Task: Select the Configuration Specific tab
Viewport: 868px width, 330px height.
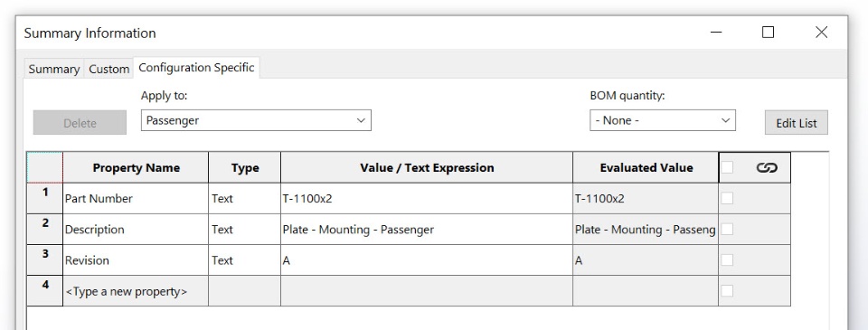Action: 196,68
